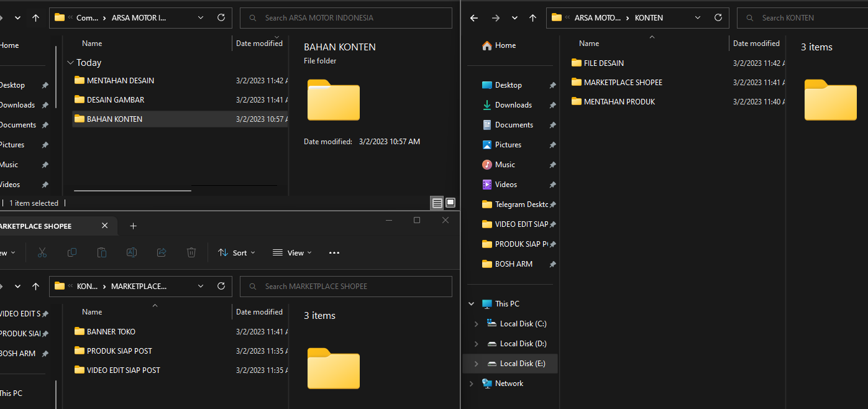Click Search ARSA MOTOR INDONESIA field

pyautogui.click(x=346, y=18)
